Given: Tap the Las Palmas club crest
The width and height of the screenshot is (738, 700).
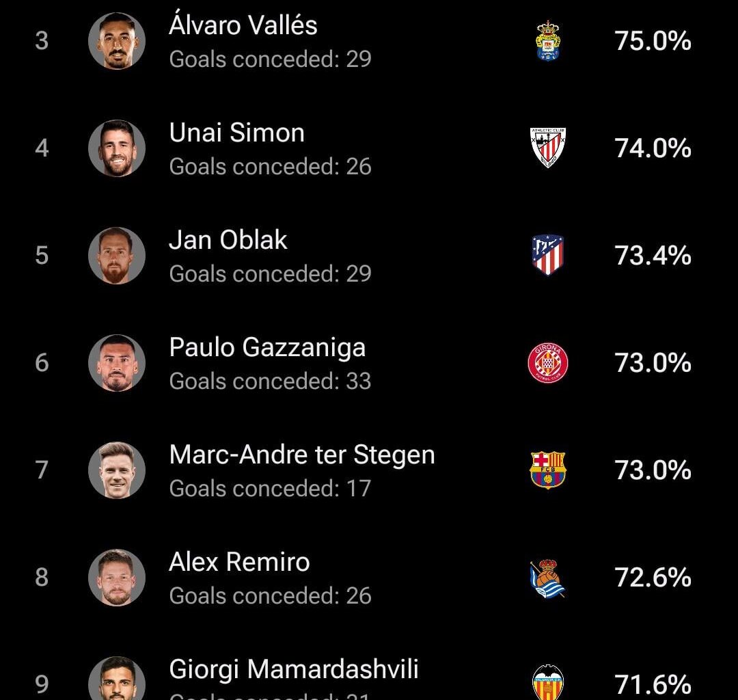Looking at the screenshot, I should [x=548, y=40].
